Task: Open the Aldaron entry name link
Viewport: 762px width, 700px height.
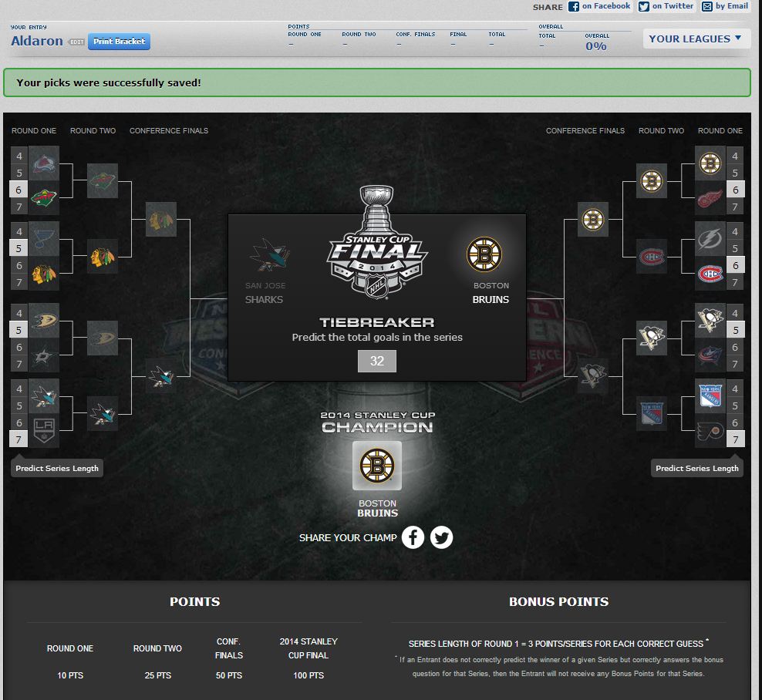Action: [37, 41]
